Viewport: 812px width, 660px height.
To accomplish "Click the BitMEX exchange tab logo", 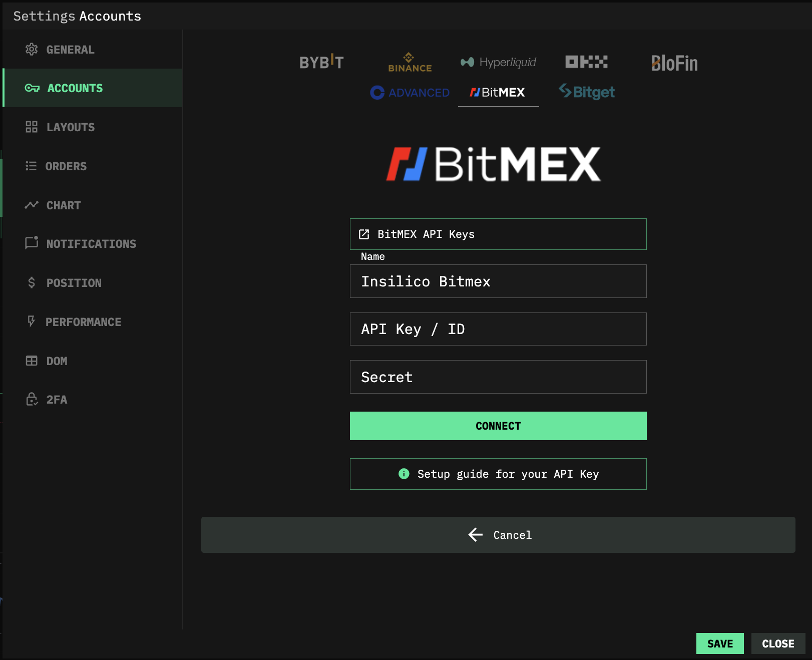I will [498, 93].
